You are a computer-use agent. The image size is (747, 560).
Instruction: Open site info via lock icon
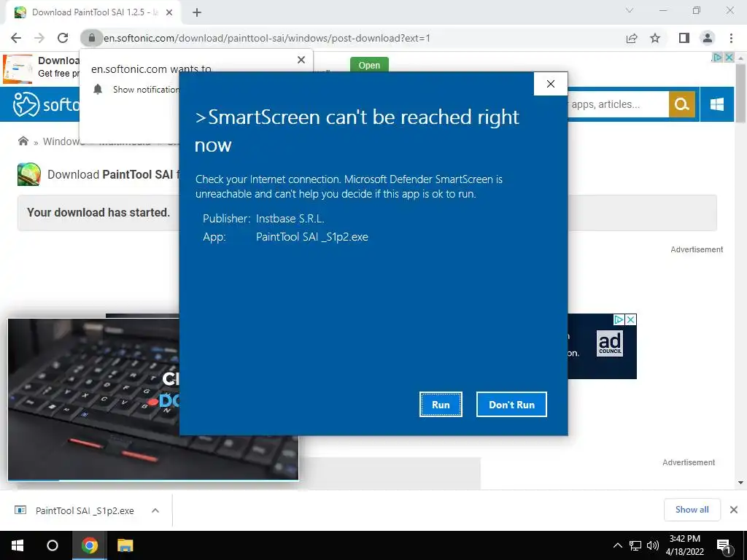91,38
